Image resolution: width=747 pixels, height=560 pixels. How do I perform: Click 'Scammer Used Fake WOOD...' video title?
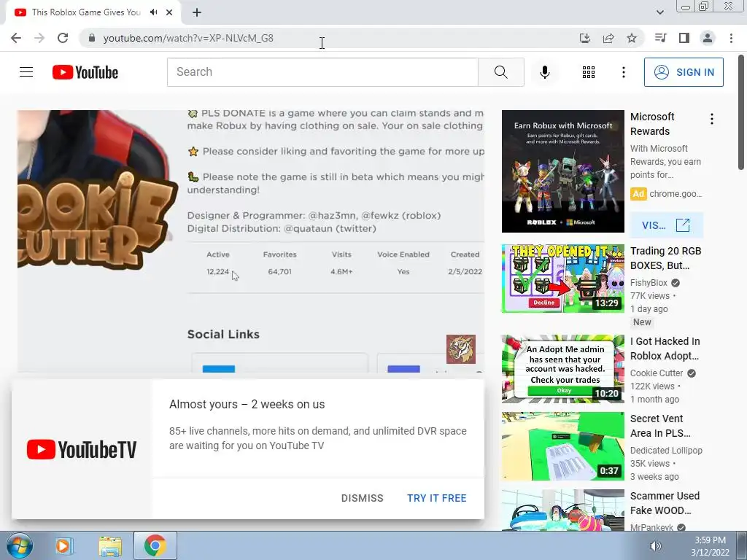pos(665,503)
